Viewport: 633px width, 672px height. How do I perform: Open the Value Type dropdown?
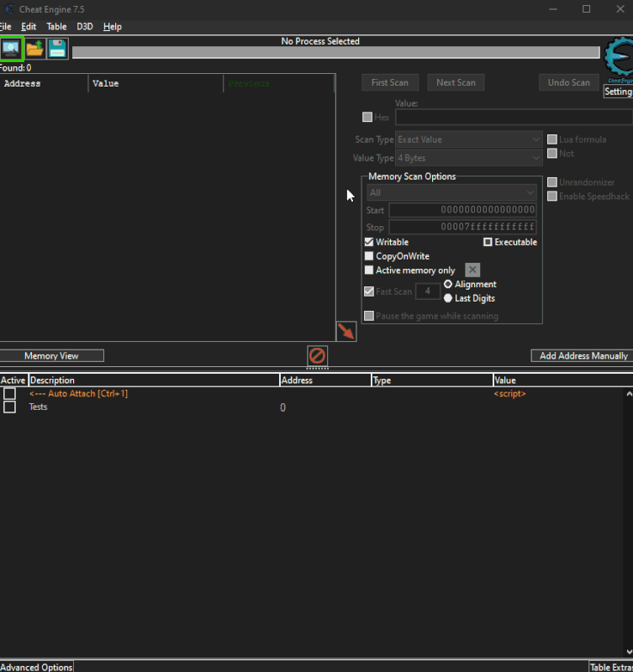(x=469, y=158)
